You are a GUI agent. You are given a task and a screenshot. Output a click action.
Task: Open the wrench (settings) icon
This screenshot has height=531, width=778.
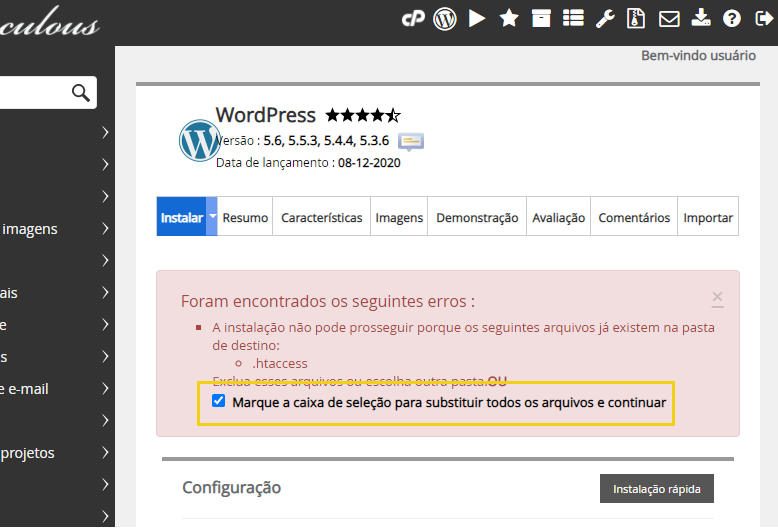[x=605, y=19]
